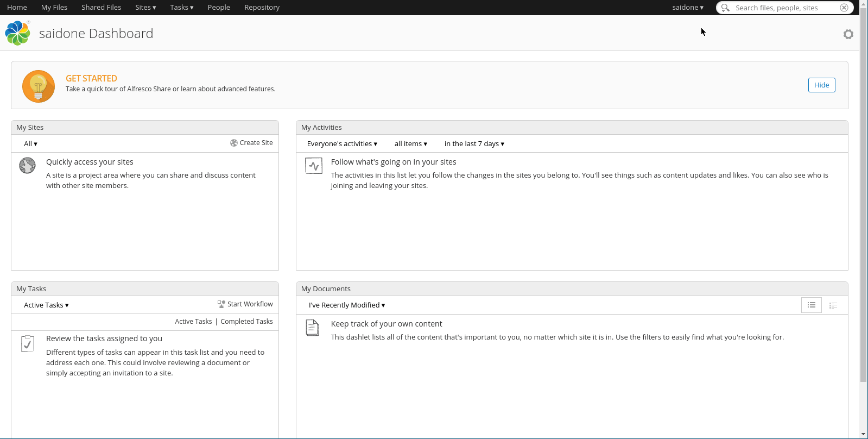This screenshot has width=868, height=439.
Task: Open Everyone's activities filter dropdown
Action: (342, 144)
